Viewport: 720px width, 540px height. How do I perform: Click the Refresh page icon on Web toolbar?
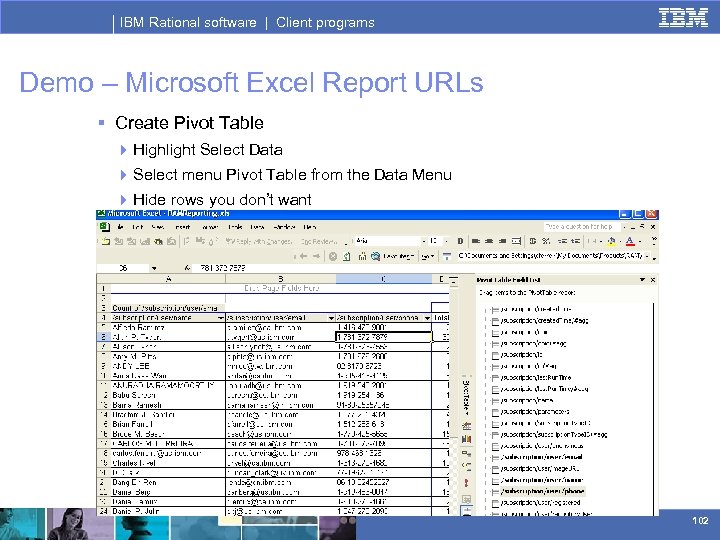[x=347, y=256]
